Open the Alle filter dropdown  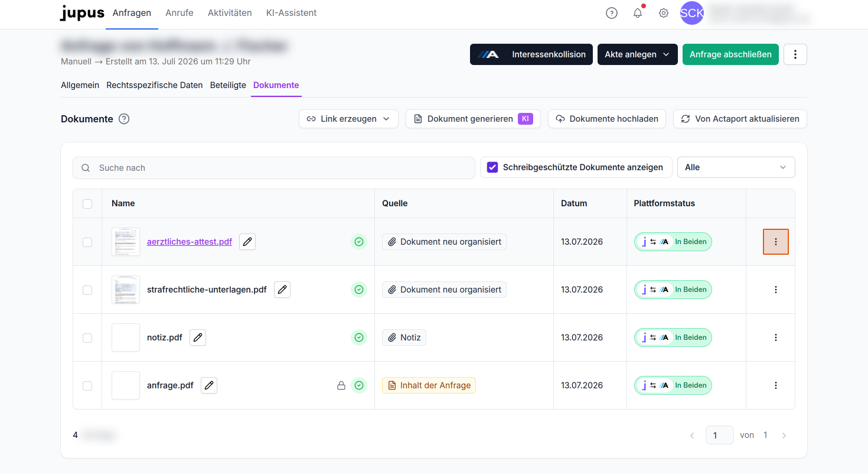tap(736, 167)
